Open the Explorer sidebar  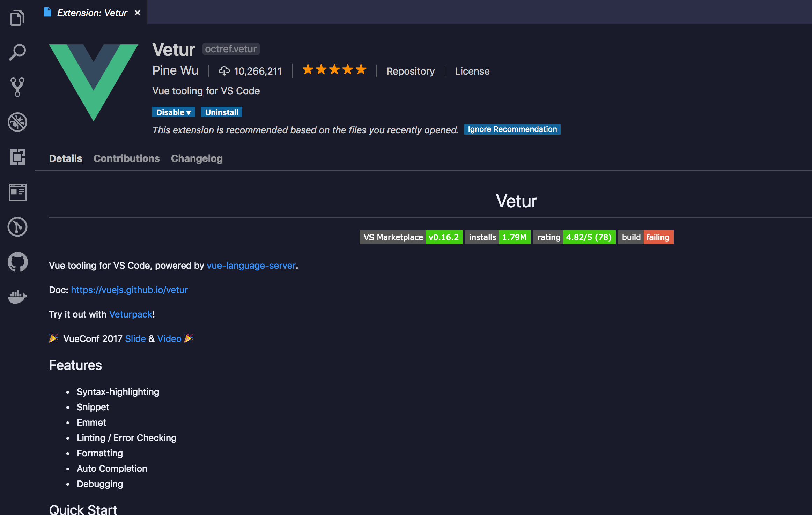17,17
